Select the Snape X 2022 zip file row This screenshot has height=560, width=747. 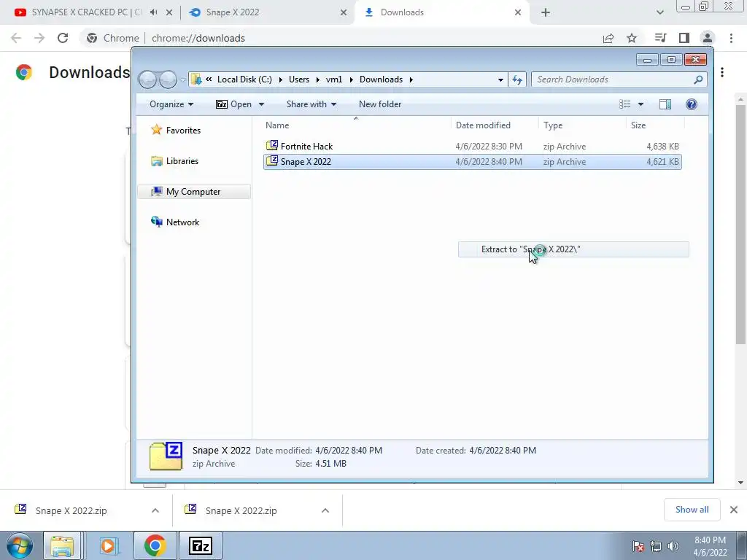473,161
